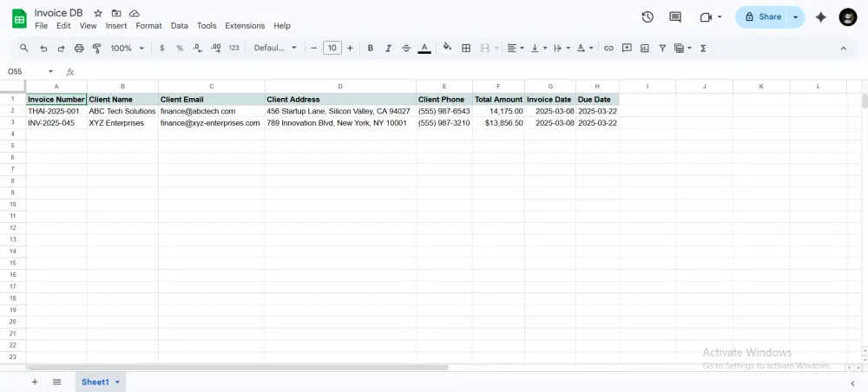This screenshot has height=392, width=868.
Task: Decrease decimal places
Action: coord(198,48)
